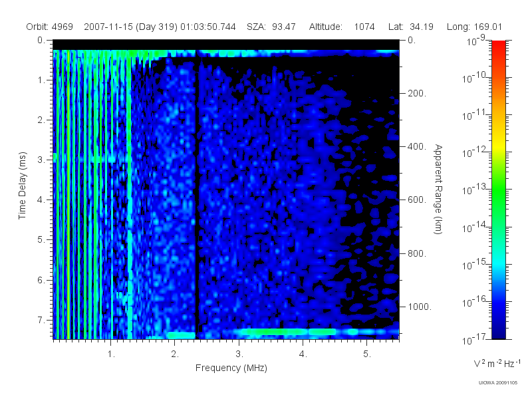The image size is (532, 399).
Task: Click the 'UIOWA 20091105' credit text
Action: [x=497, y=383]
